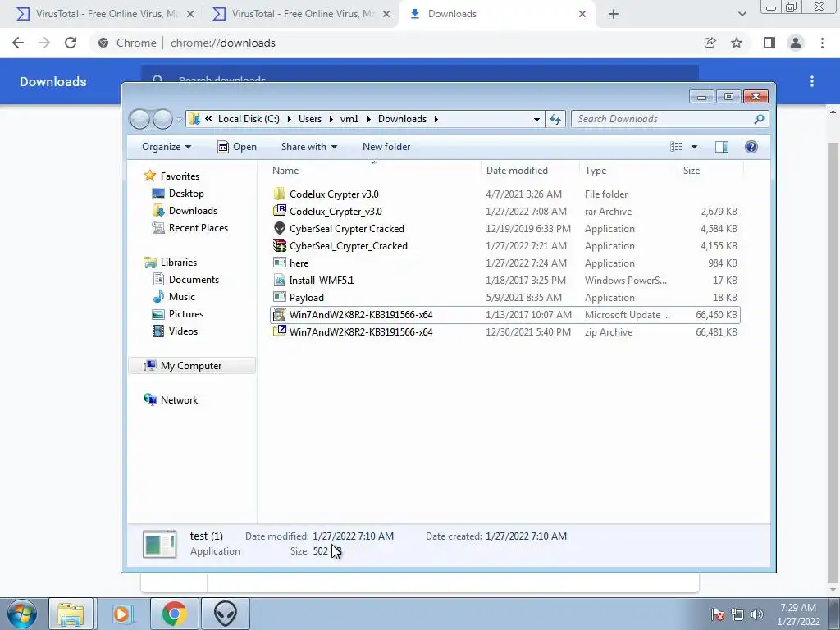Switch to the first VirusTotal tab
Screen dimensions: 840x630
(x=105, y=14)
